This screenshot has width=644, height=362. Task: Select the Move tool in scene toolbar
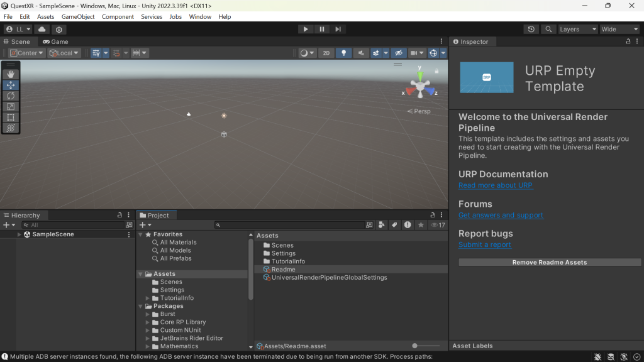[x=11, y=85]
